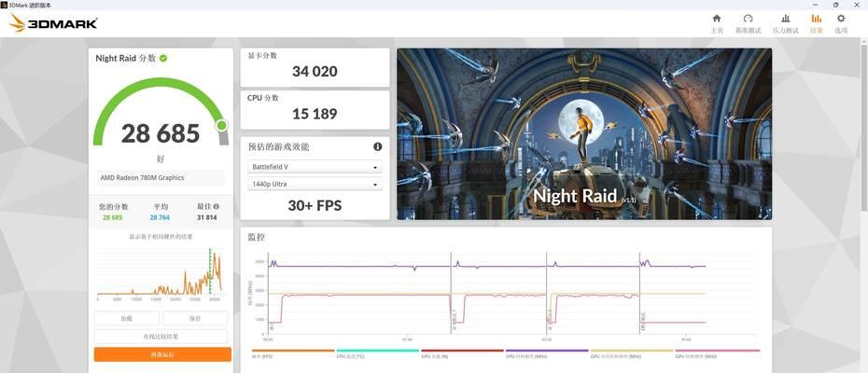Click the info icon next to best score (最佳)

pos(217,206)
